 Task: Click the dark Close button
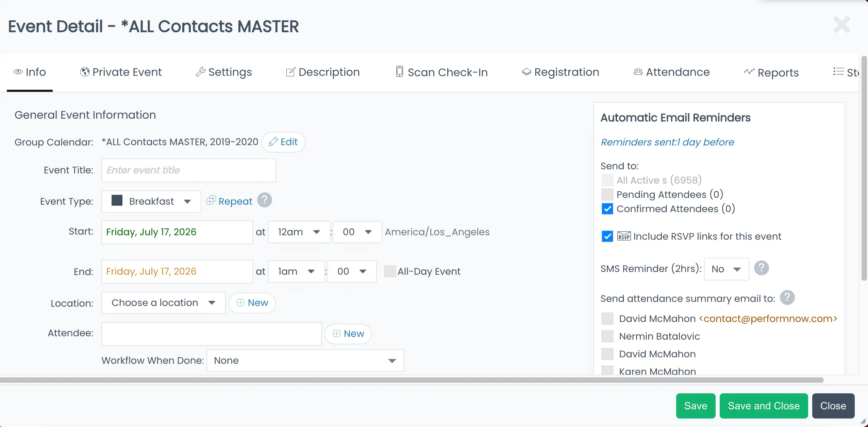833,406
